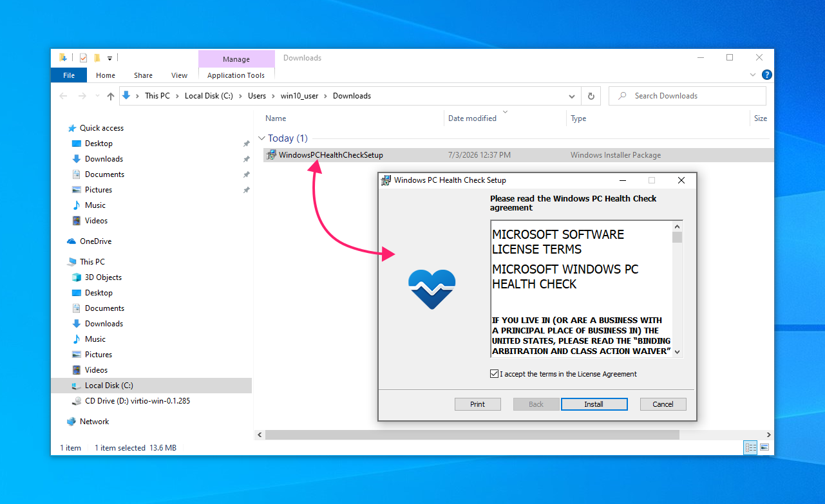Click the Up to Users arrow

click(111, 96)
